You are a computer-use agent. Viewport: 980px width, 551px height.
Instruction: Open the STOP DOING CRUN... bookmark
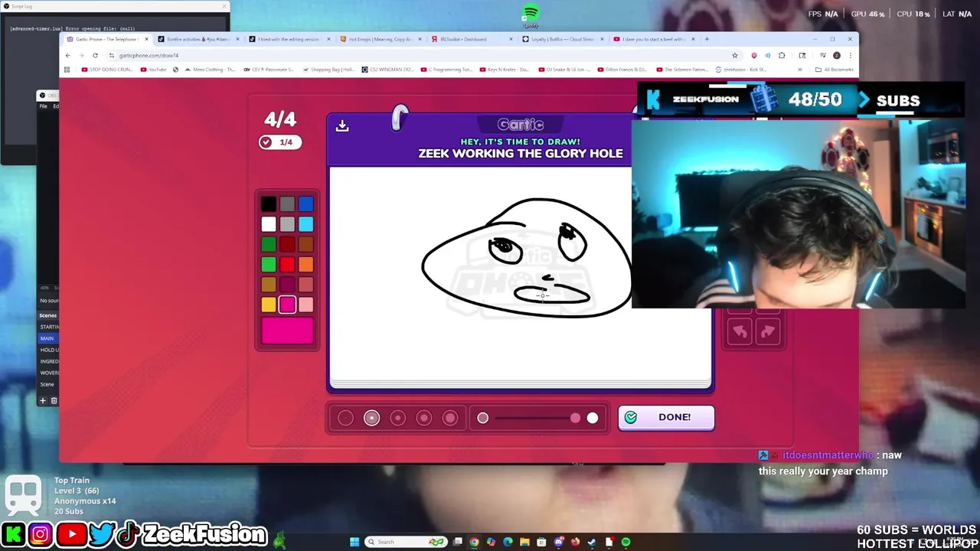pos(109,70)
